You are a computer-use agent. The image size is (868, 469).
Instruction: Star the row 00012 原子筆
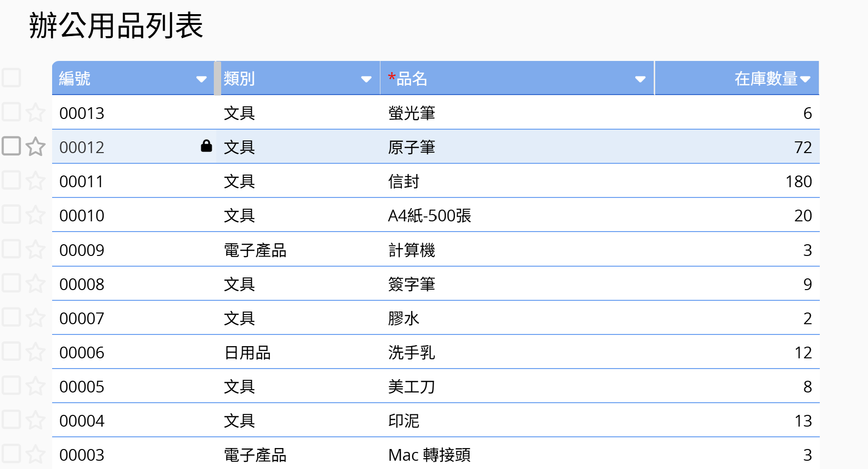pos(36,147)
